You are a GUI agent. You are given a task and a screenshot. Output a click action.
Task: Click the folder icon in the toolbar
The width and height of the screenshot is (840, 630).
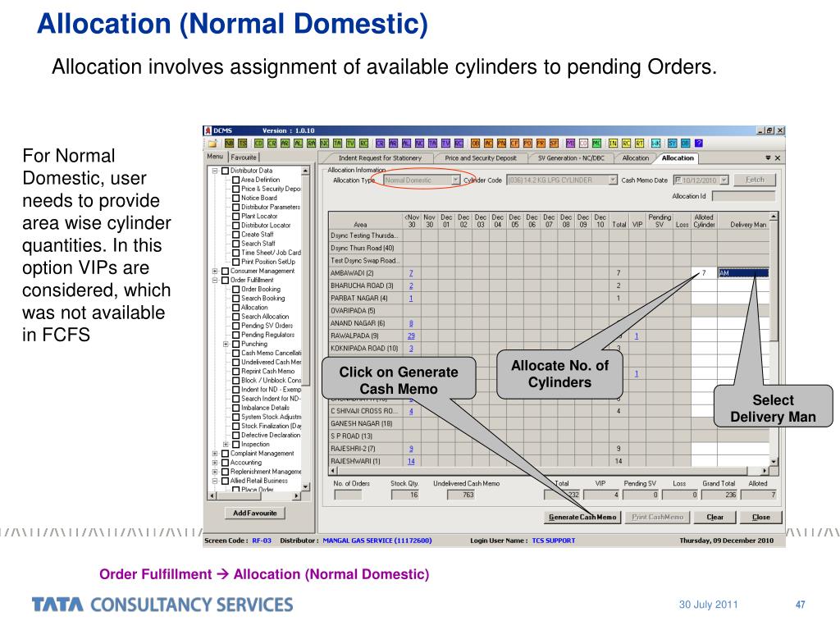tap(212, 143)
